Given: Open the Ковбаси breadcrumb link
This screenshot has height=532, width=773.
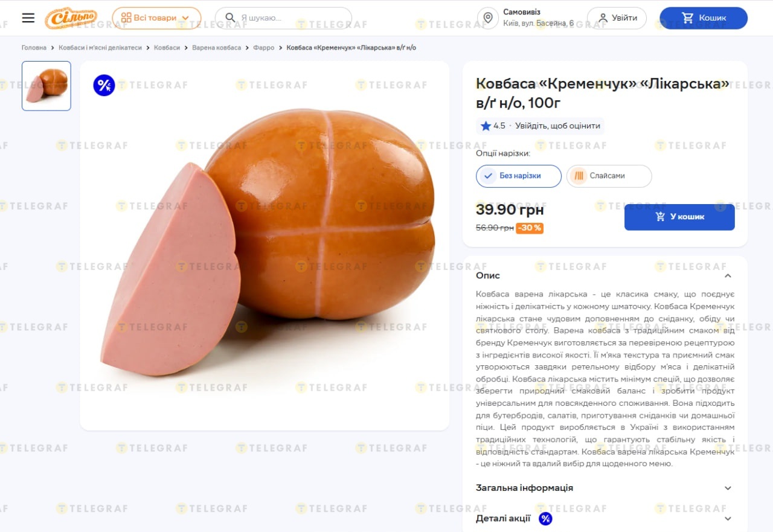Looking at the screenshot, I should coord(167,48).
